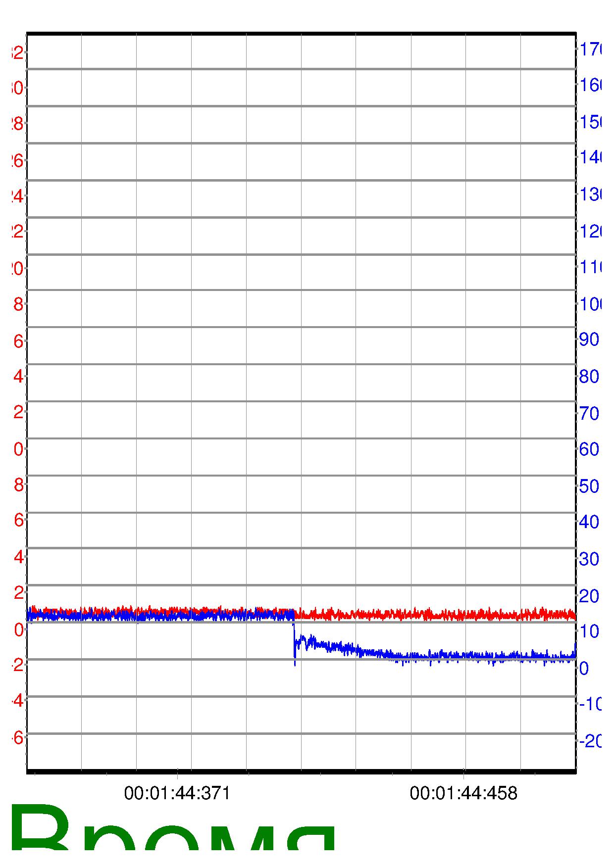Select the blue axis value 90
Screen dimensions: 614x868
point(589,339)
